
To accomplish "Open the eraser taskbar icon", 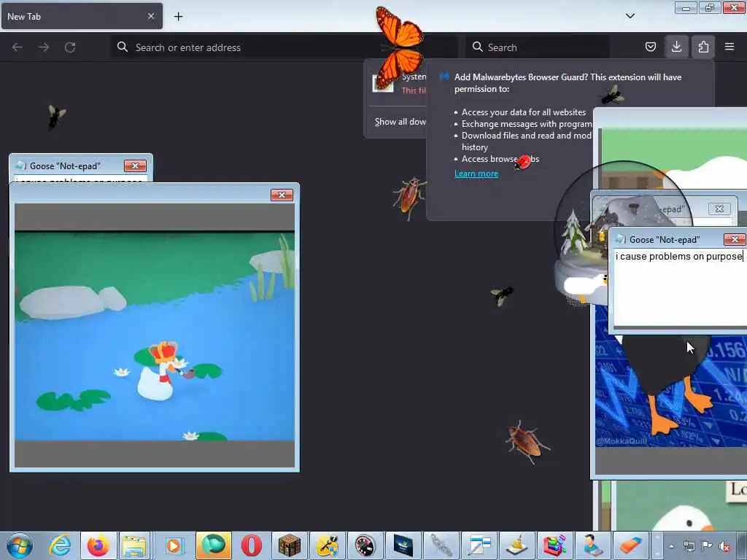I will coord(630,545).
